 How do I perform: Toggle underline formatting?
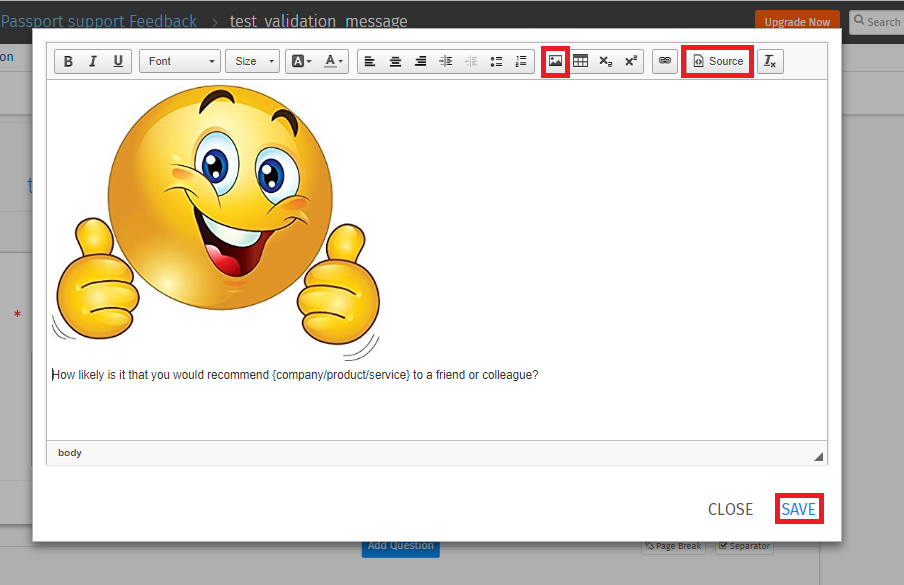pos(118,62)
